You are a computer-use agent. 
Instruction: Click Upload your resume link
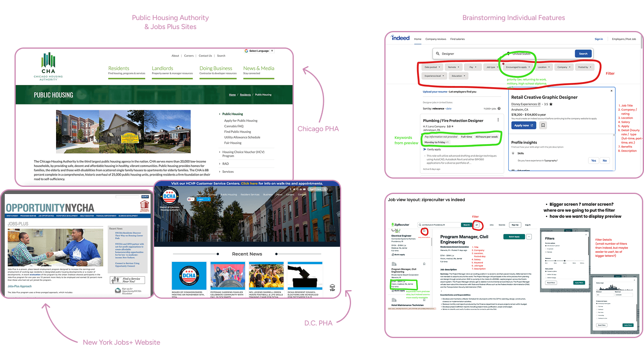(435, 91)
